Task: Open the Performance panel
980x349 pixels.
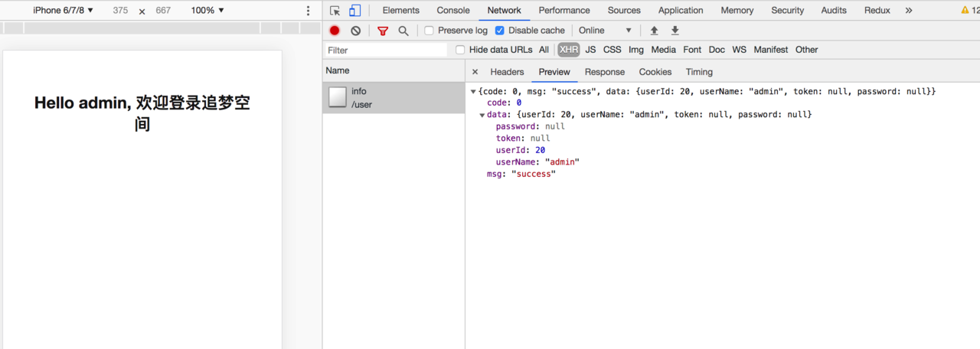Action: pos(564,11)
